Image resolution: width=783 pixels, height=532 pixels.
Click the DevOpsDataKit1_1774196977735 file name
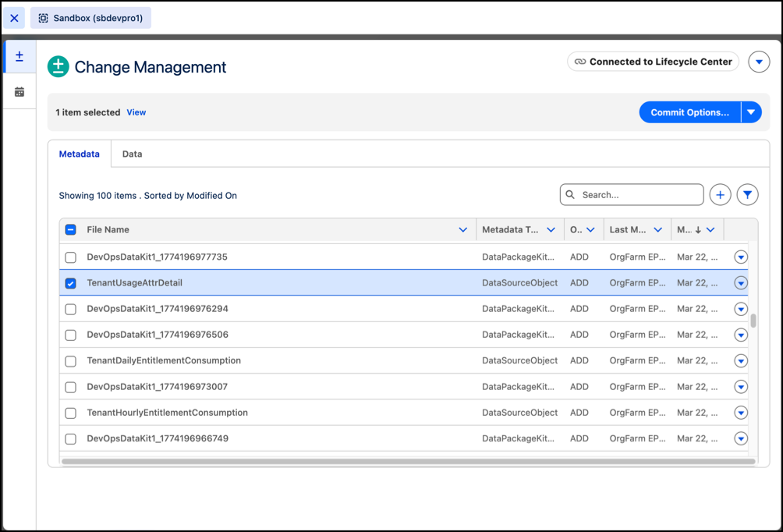coord(157,257)
